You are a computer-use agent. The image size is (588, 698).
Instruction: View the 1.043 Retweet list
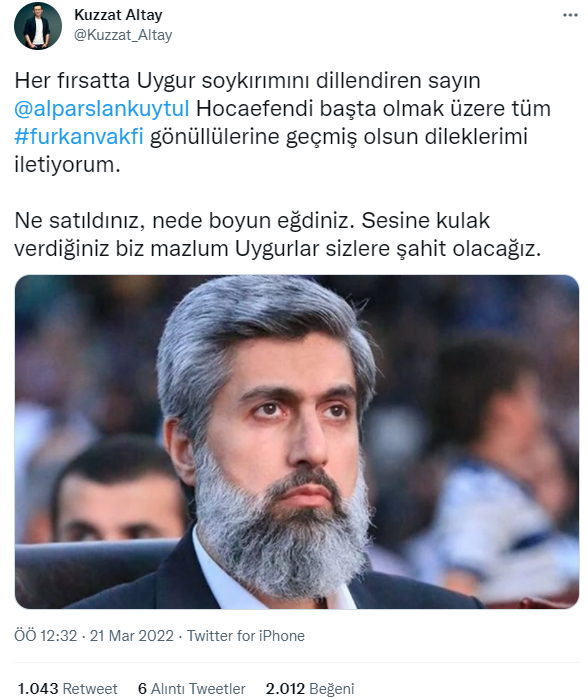click(68, 688)
